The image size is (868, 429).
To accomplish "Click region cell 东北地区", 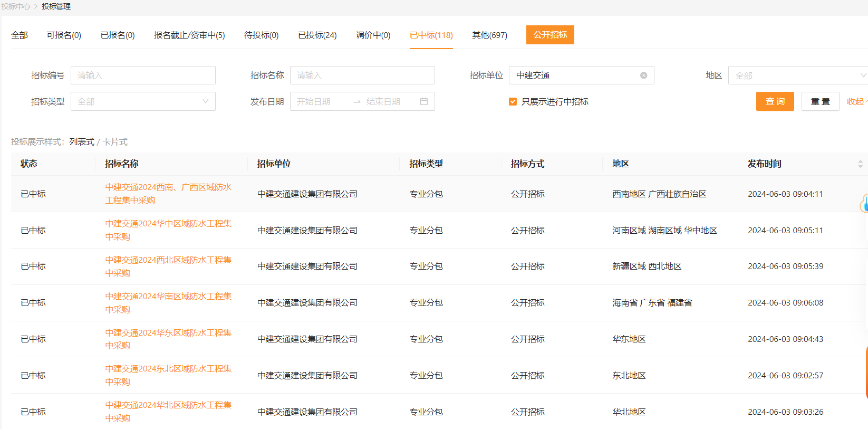I will (x=629, y=375).
